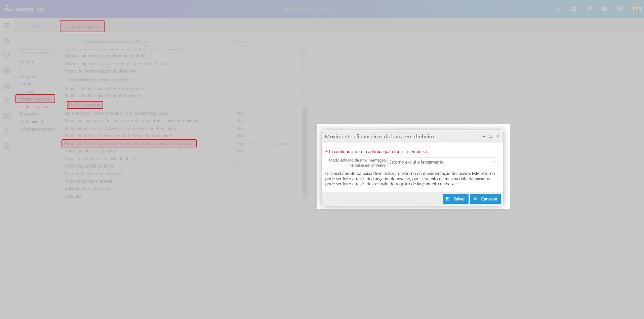
Task: Expand the 'Modo estorno da movimentação' dropdown
Action: (x=442, y=162)
